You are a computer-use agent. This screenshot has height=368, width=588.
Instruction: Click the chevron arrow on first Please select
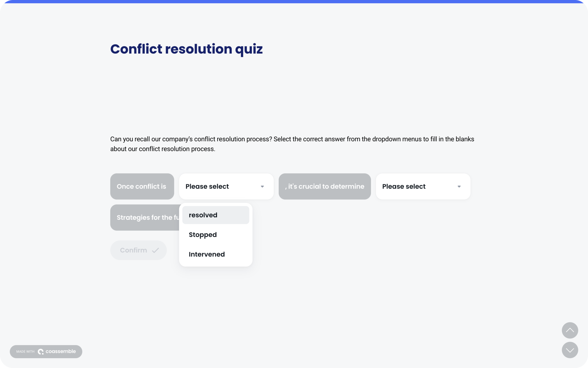[x=263, y=186]
